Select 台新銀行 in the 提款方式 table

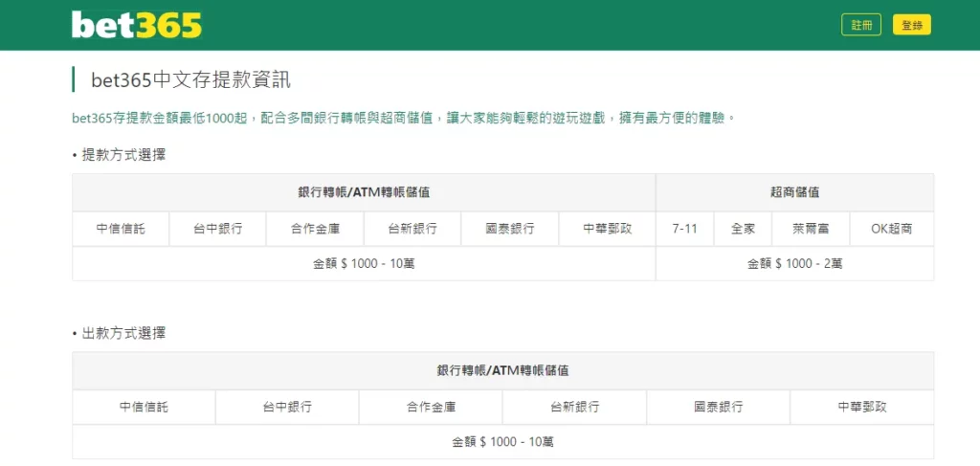(412, 229)
